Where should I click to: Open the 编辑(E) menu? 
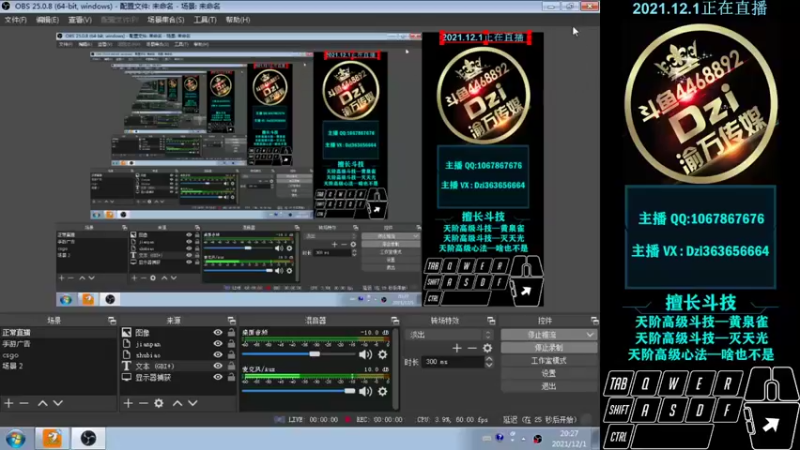point(47,20)
